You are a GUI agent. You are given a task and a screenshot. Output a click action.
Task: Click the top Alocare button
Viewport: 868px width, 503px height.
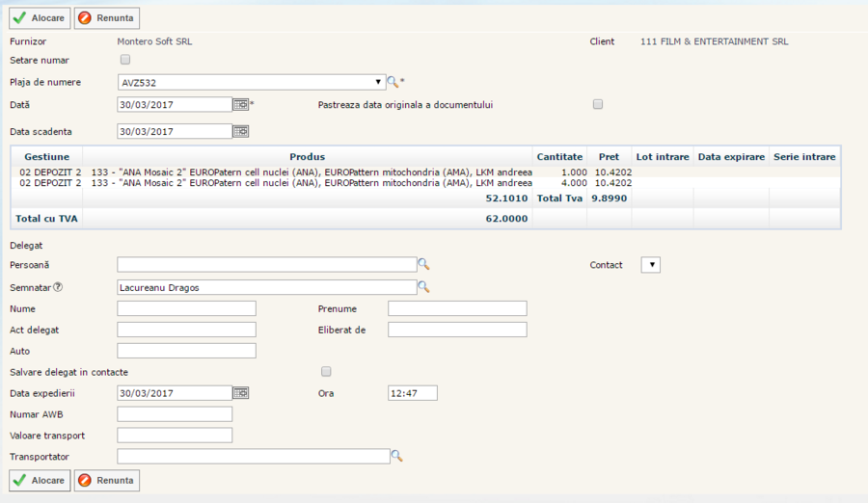point(40,18)
